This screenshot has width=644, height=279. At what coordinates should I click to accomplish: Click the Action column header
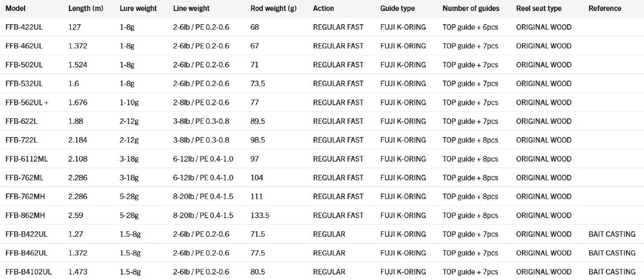[x=323, y=8]
